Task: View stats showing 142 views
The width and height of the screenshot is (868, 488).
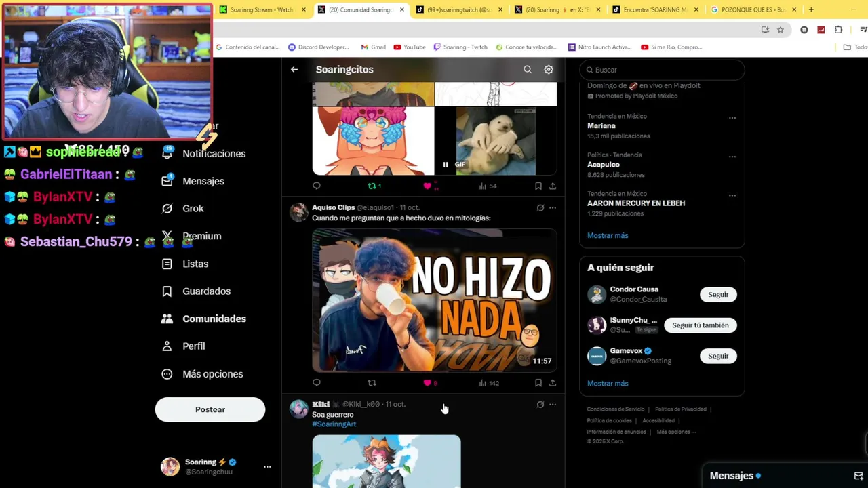Action: [x=489, y=382]
